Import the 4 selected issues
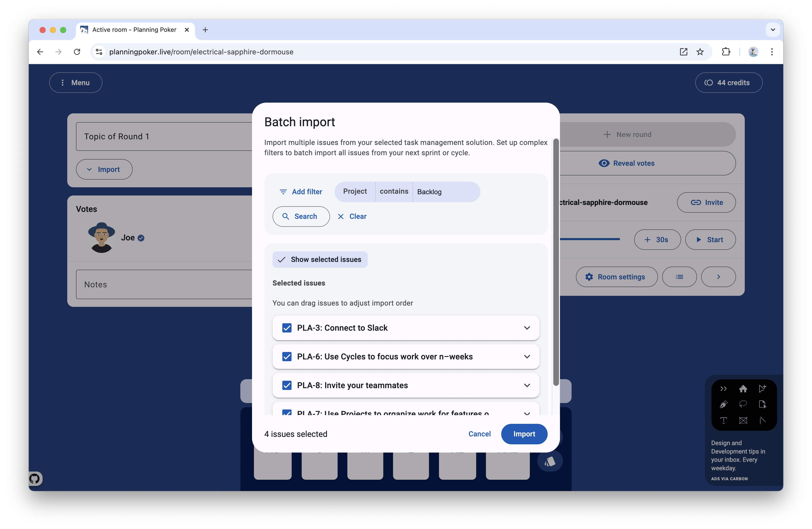The width and height of the screenshot is (812, 529). pyautogui.click(x=524, y=434)
